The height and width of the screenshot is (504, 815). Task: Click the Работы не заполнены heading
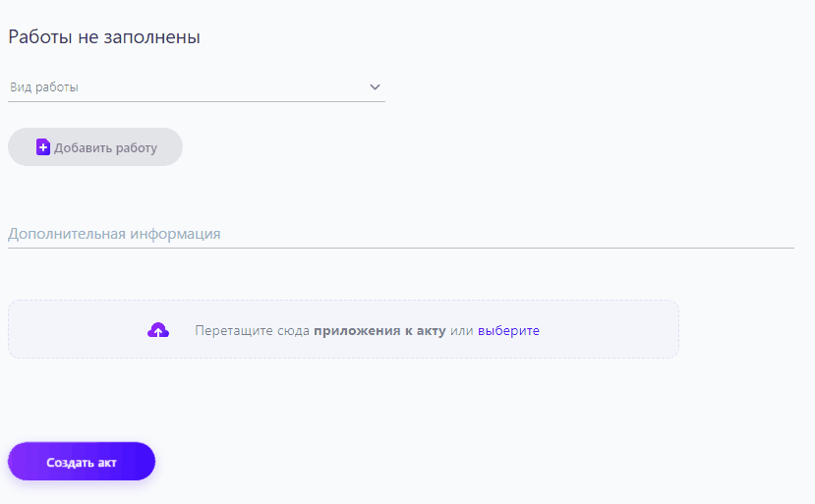104,37
